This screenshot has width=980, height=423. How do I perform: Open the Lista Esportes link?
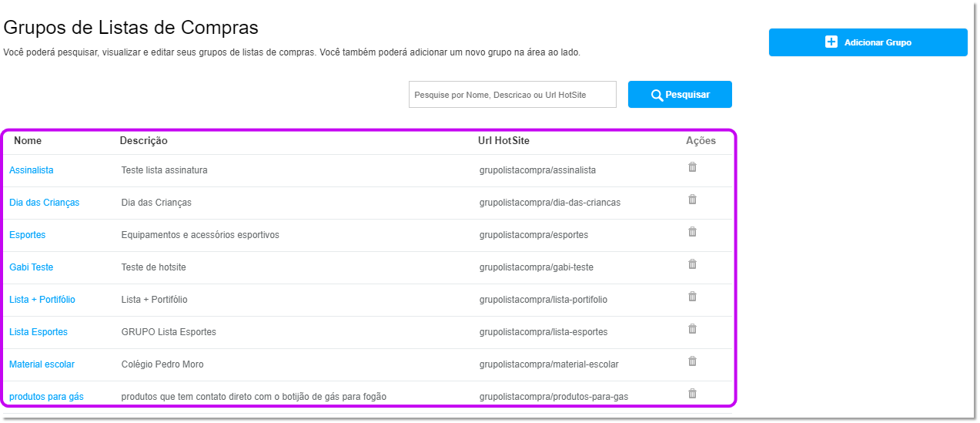38,332
